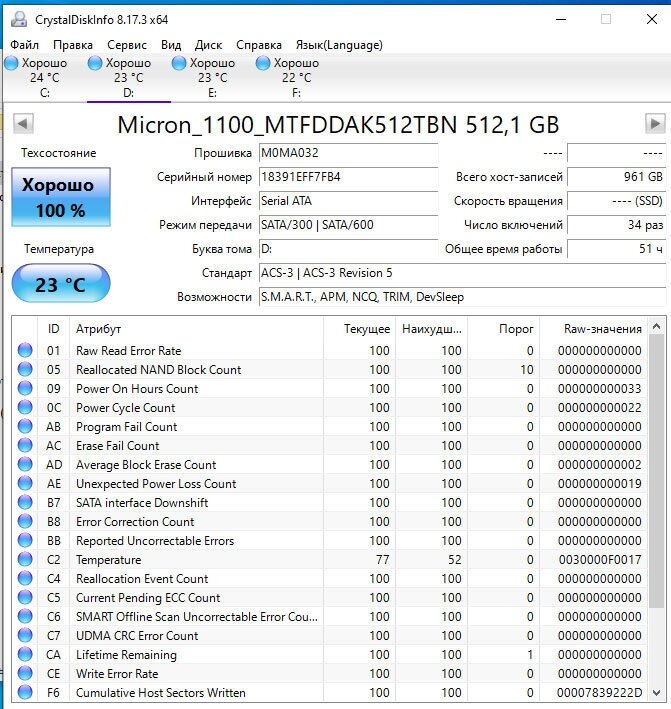Go to previous disk with left arrow
Screen dimensions: 671x709
click(x=24, y=123)
